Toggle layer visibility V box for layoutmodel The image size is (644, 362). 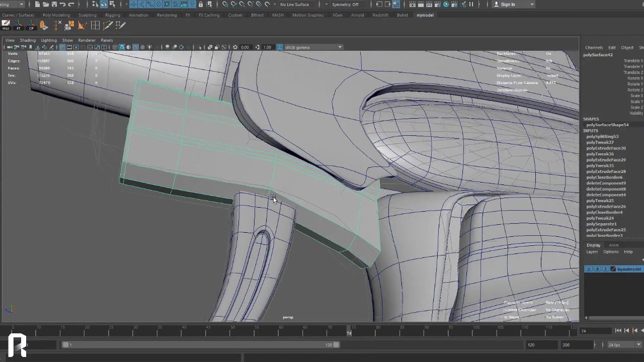coord(589,269)
